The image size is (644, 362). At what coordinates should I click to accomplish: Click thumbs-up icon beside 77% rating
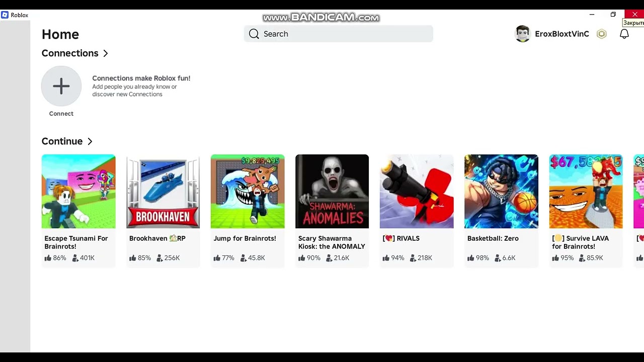(217, 258)
